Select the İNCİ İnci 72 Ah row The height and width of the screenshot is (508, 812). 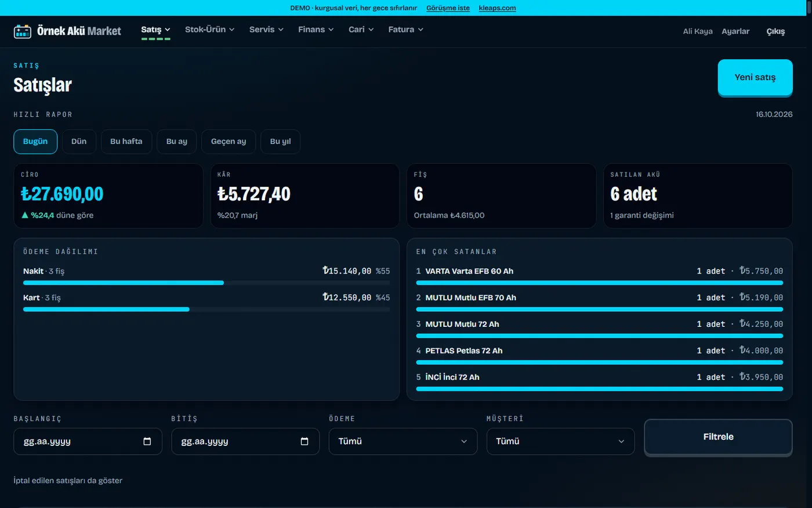pyautogui.click(x=600, y=381)
